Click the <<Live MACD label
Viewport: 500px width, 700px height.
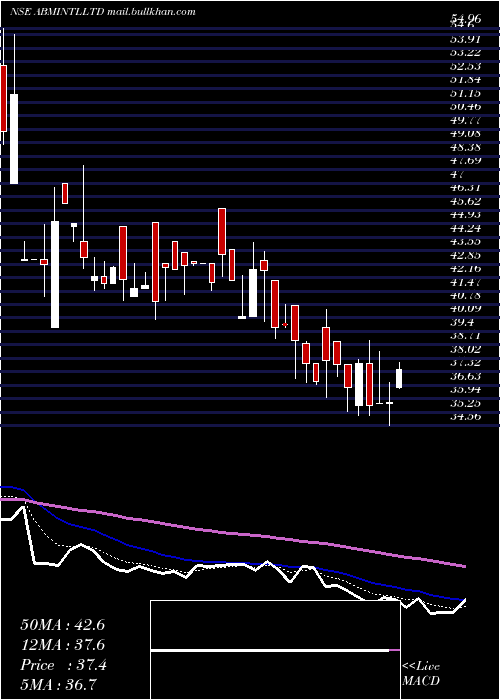(421, 673)
